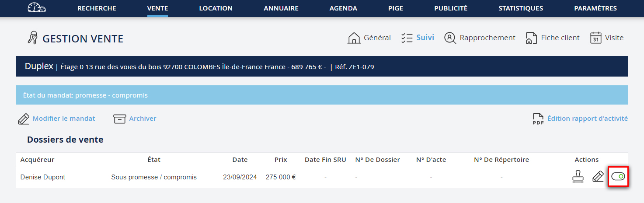Open the RECHERCHE menu
Viewport: 644px width, 203px height.
[97, 8]
